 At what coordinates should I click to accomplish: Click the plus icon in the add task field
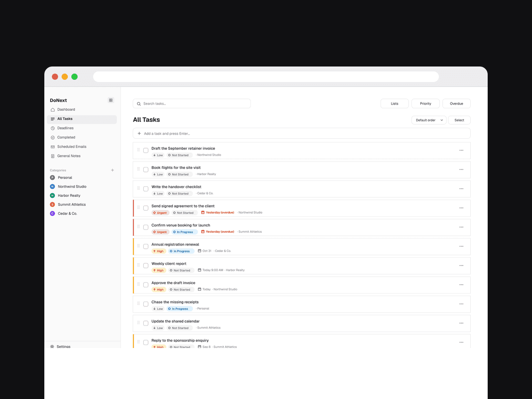coord(139,133)
